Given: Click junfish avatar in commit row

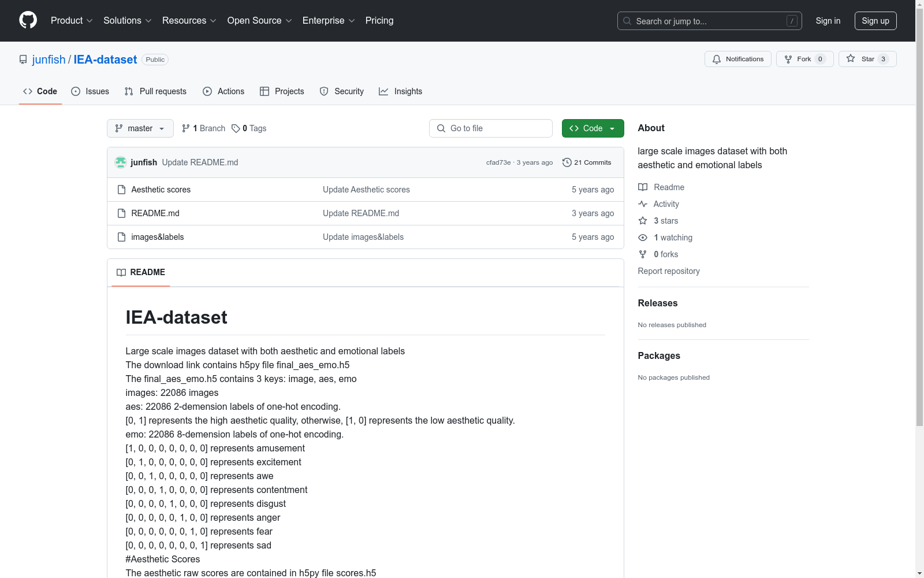Looking at the screenshot, I should (121, 162).
